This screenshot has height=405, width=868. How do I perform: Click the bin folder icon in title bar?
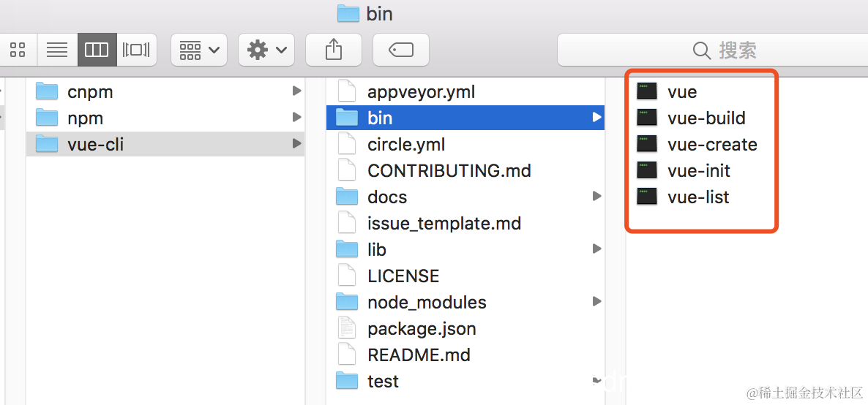[x=348, y=13]
